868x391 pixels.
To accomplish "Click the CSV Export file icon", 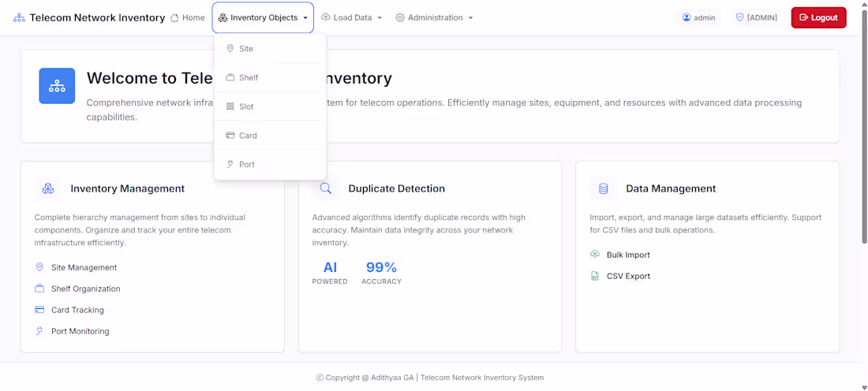I will [595, 276].
